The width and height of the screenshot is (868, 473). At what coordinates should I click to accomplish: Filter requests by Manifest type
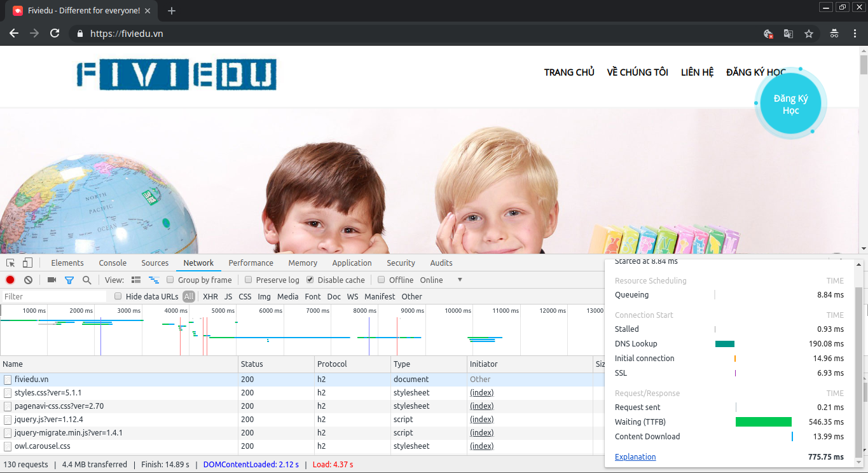click(x=380, y=297)
